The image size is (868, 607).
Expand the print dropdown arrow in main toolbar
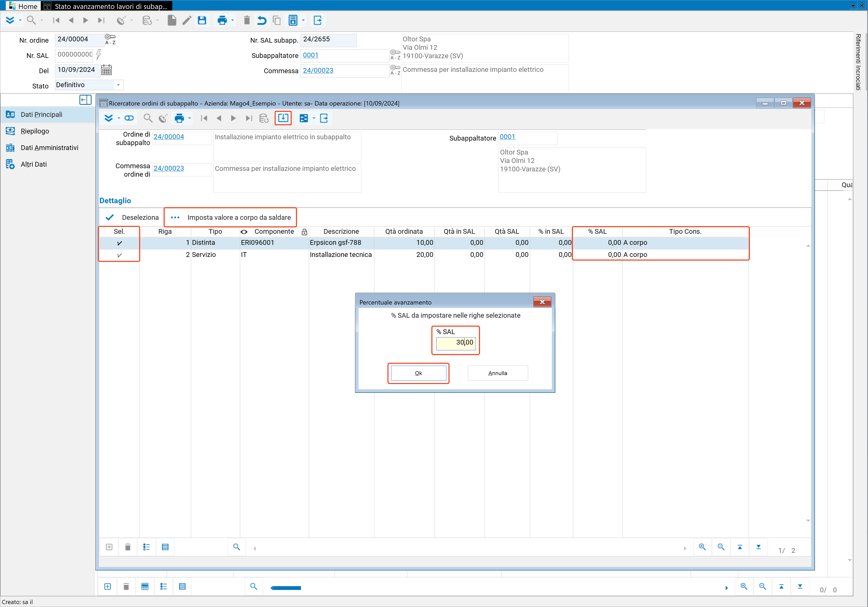click(233, 21)
